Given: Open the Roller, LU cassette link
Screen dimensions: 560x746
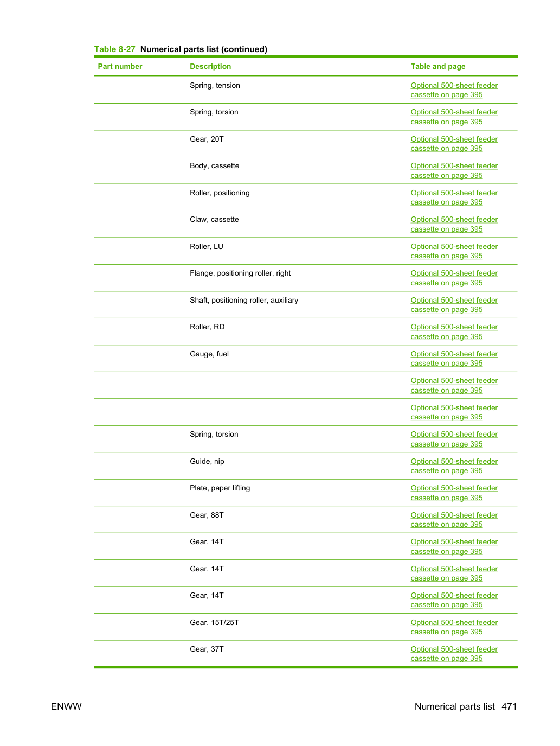Looking at the screenshot, I should pyautogui.click(x=454, y=251).
